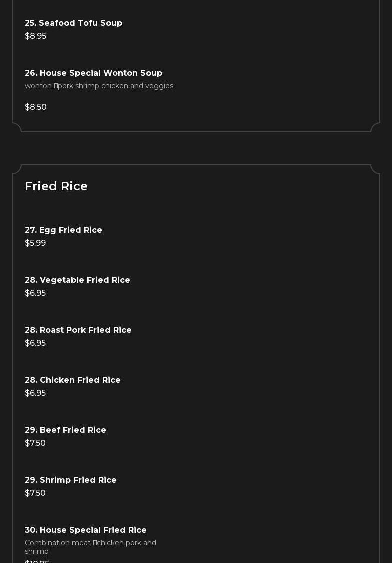Open the Beef Fried Rice item

pos(65,430)
